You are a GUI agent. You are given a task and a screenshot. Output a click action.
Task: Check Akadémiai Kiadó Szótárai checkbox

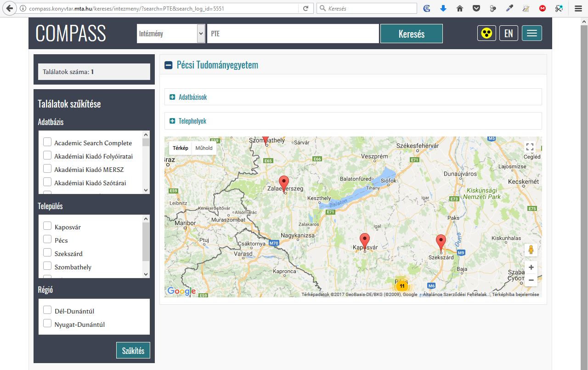click(x=47, y=182)
